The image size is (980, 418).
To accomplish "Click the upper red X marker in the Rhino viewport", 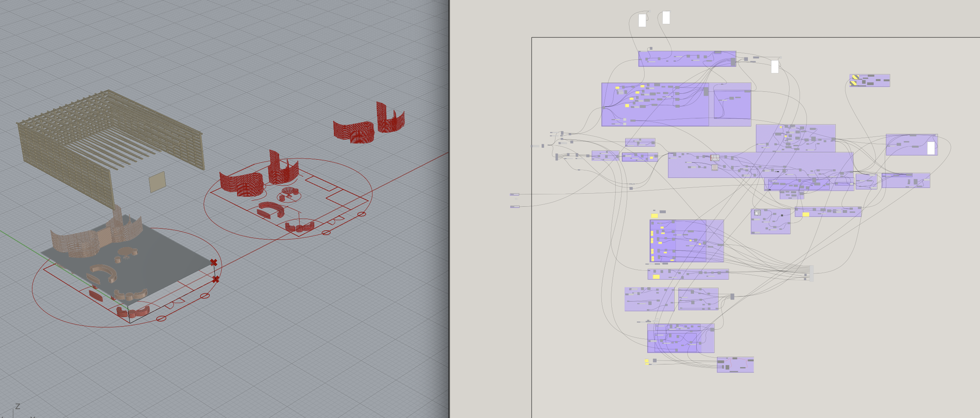I will point(214,263).
